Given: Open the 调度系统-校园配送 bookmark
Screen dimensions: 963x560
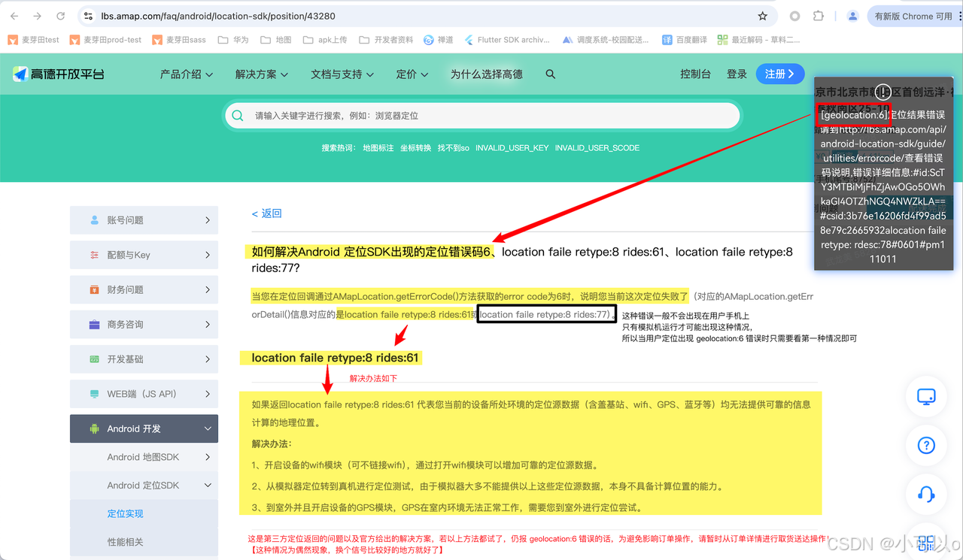Looking at the screenshot, I should tap(606, 40).
